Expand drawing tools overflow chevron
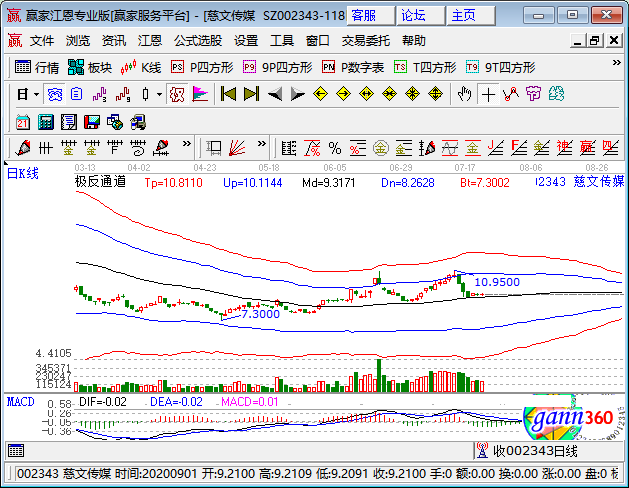 click(x=187, y=144)
